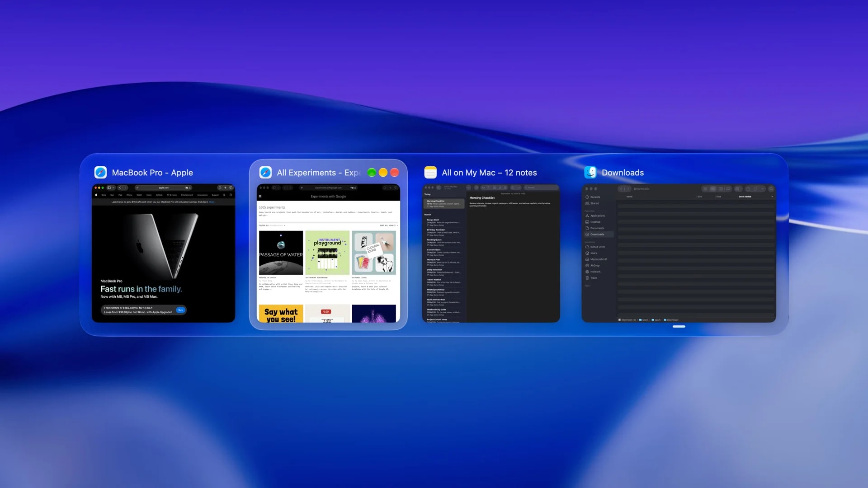Click the 'MacBook Pro - Apple' title text
This screenshot has height=488, width=868.
pos(152,173)
